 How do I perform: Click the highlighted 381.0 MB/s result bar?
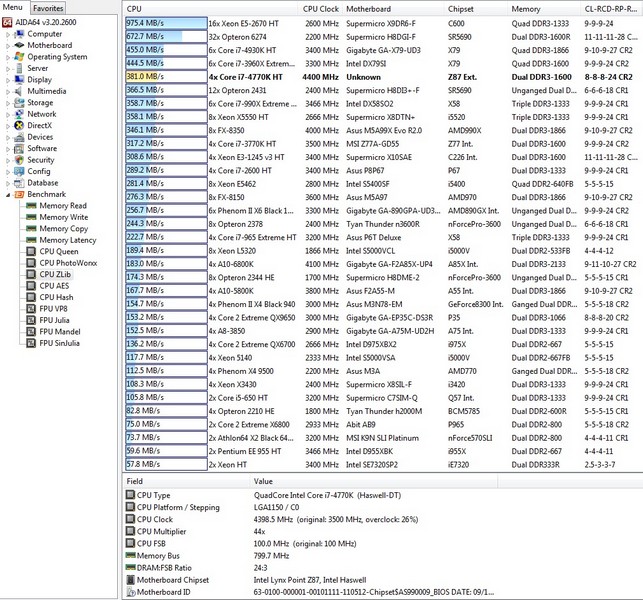coord(166,77)
